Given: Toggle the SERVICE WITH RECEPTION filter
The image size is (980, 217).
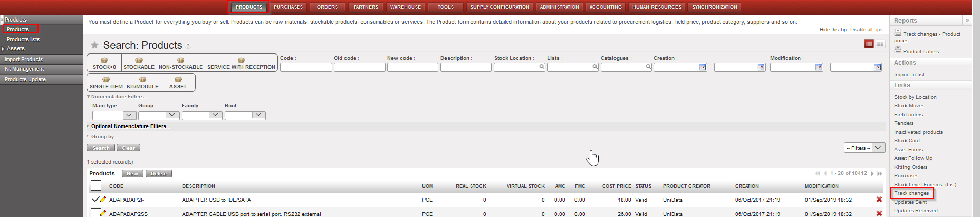Looking at the screenshot, I should (x=241, y=63).
